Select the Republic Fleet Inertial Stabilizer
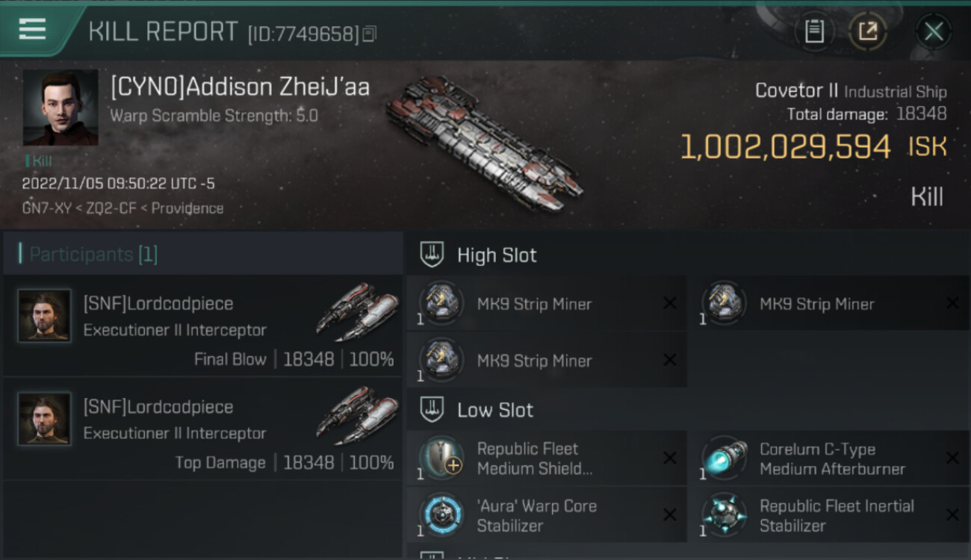The height and width of the screenshot is (560, 971). point(835,515)
